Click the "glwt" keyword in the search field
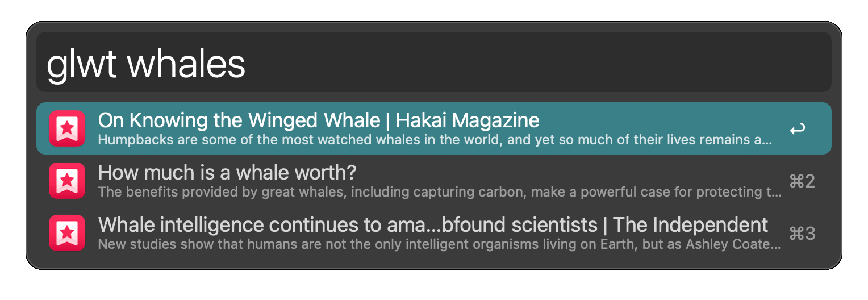The height and width of the screenshot is (300, 868). point(81,64)
